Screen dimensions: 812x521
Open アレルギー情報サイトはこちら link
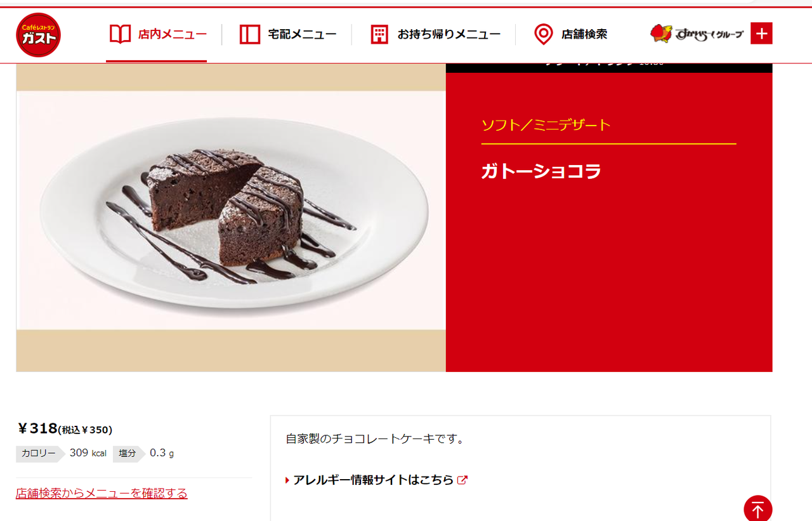pos(374,480)
